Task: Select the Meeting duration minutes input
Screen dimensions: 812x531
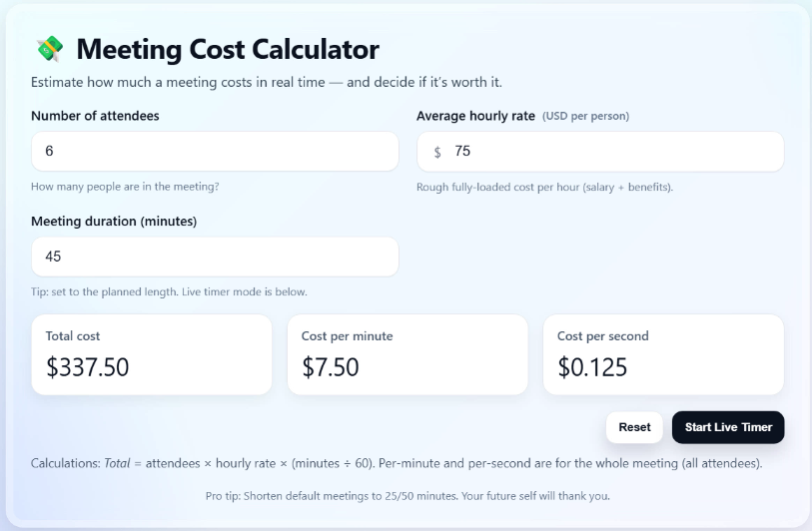Action: pos(215,257)
